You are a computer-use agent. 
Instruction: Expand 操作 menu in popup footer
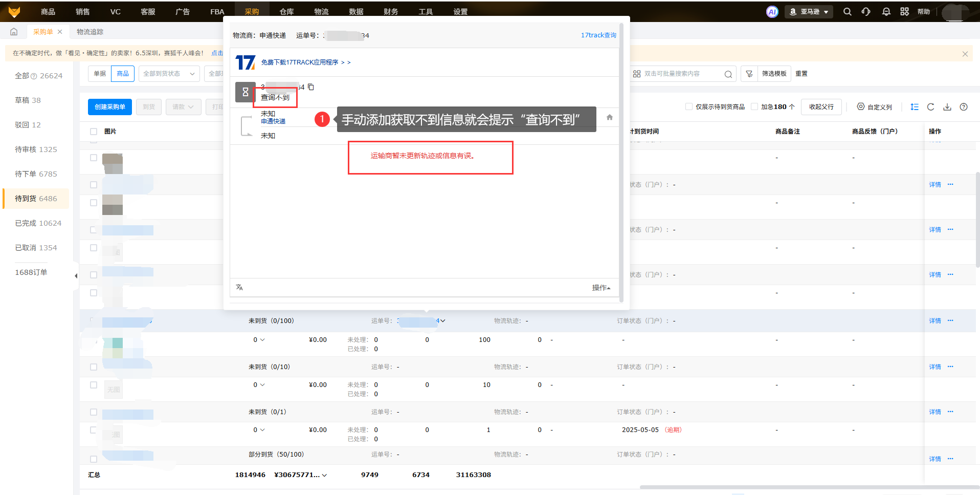(x=601, y=288)
